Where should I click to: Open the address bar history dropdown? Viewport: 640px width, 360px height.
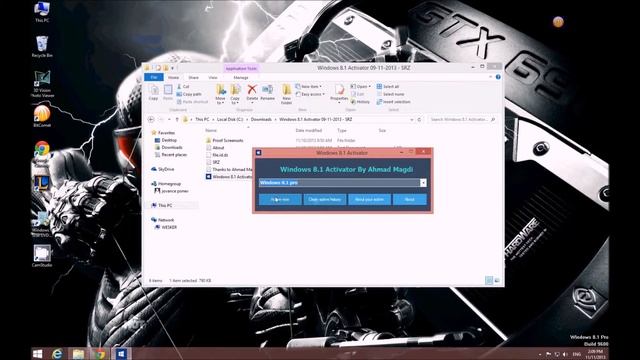pos(411,120)
